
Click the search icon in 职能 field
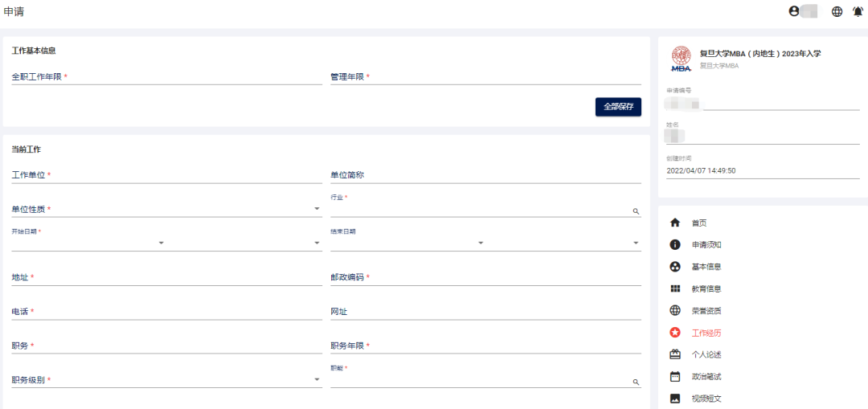point(636,382)
